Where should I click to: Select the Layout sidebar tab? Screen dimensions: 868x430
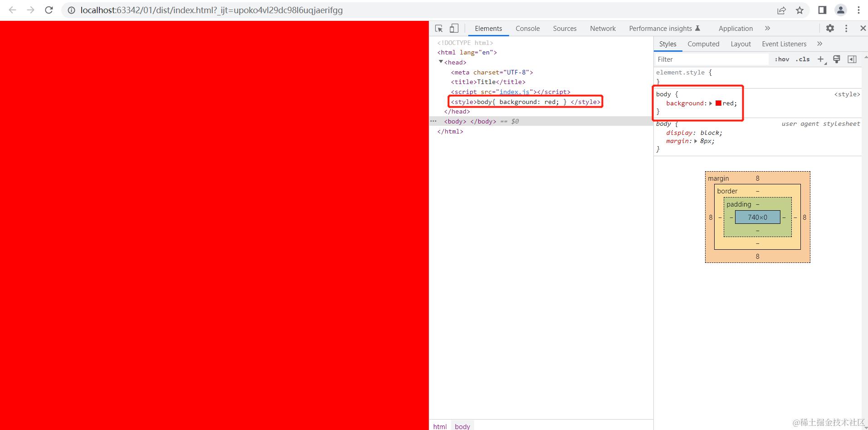coord(740,44)
